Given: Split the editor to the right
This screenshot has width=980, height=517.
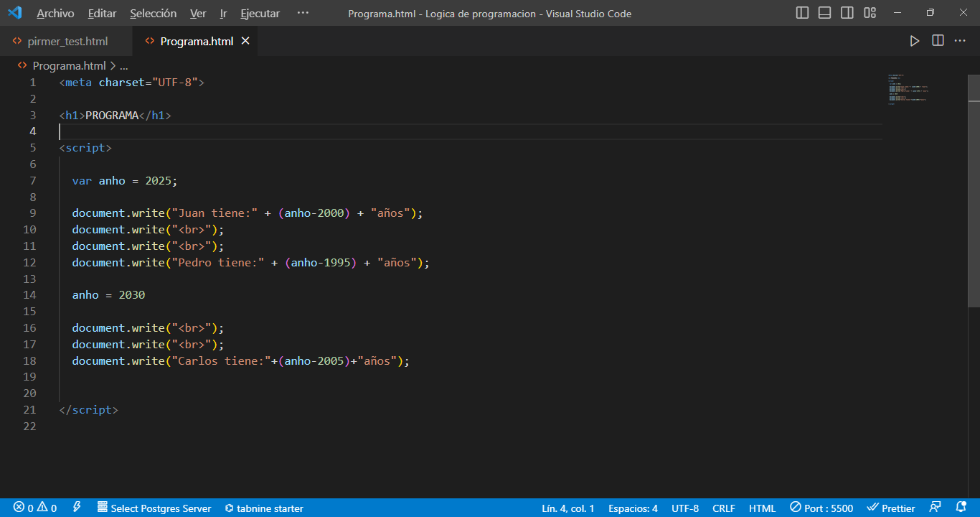Looking at the screenshot, I should point(938,41).
